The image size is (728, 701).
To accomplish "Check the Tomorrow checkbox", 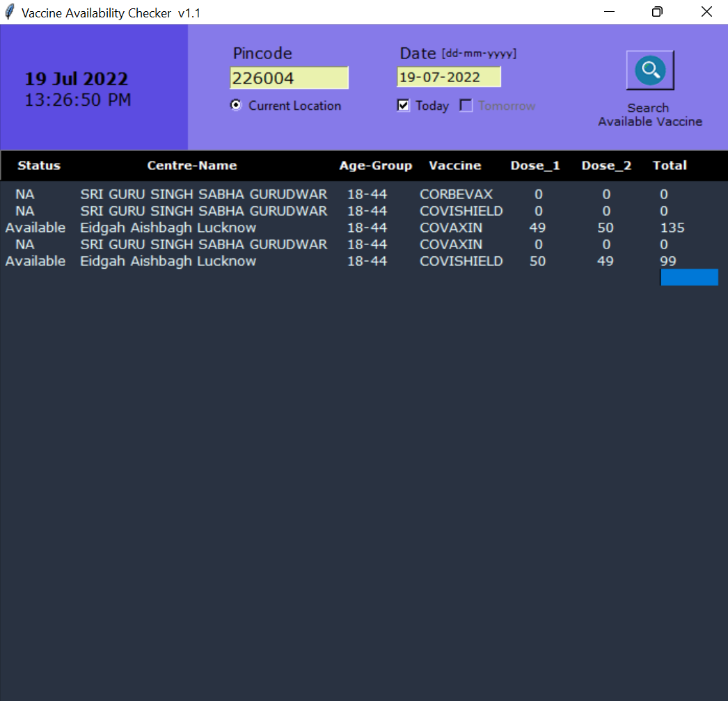I will tap(465, 105).
